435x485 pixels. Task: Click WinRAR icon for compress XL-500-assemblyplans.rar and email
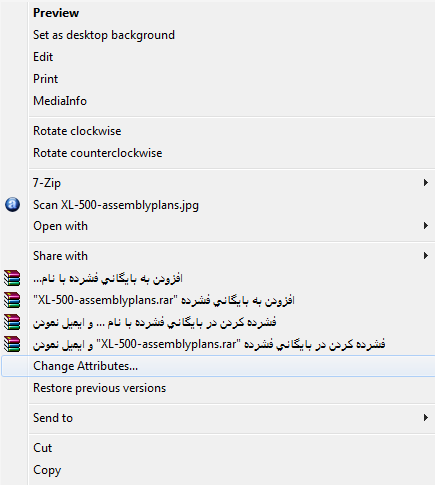pyautogui.click(x=12, y=344)
